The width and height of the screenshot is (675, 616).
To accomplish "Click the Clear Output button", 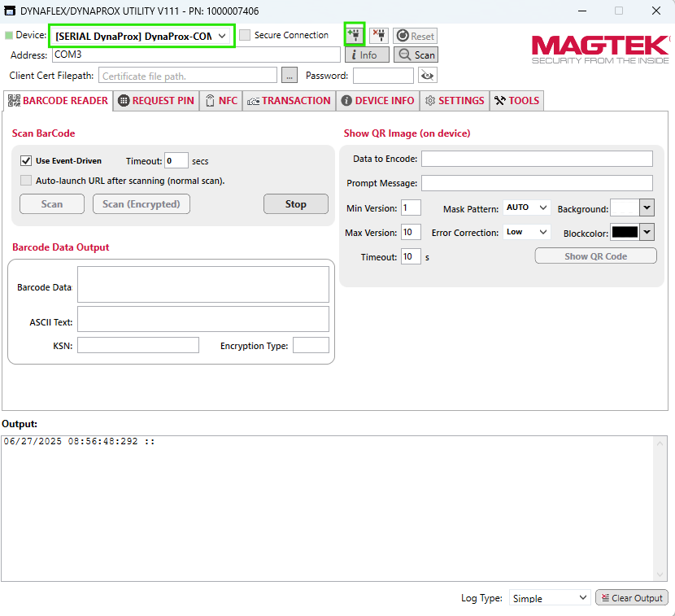I will [632, 598].
